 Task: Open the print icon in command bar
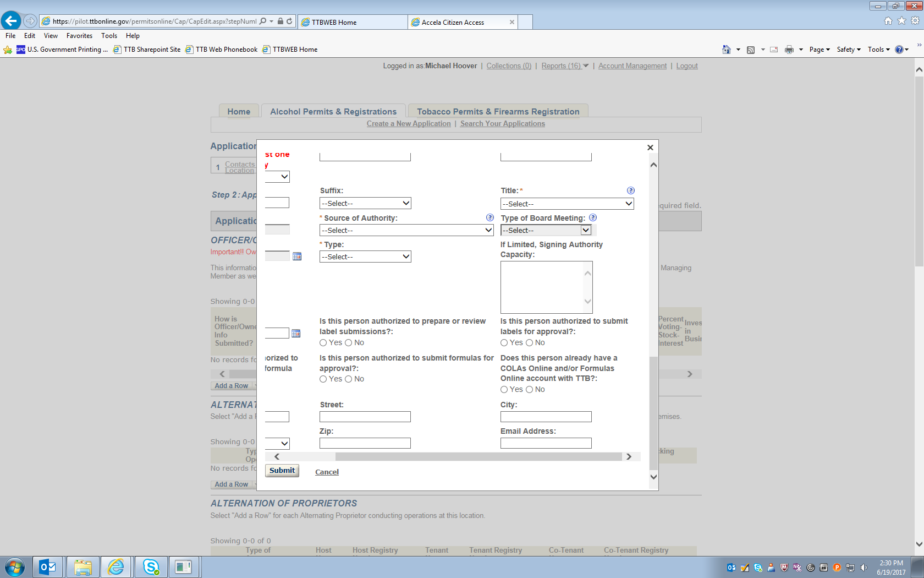click(789, 50)
